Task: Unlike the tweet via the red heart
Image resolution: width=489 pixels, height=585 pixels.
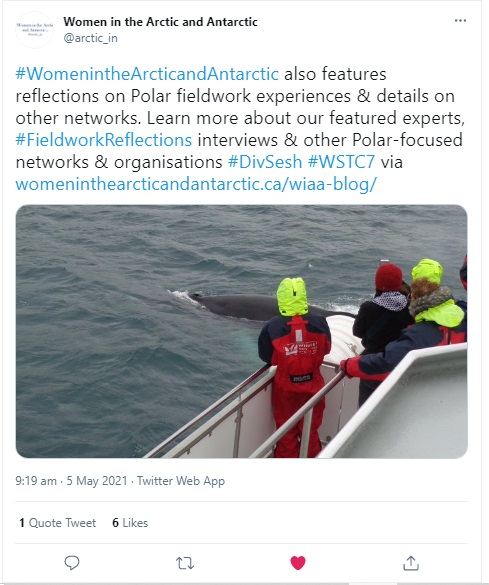Action: (298, 563)
